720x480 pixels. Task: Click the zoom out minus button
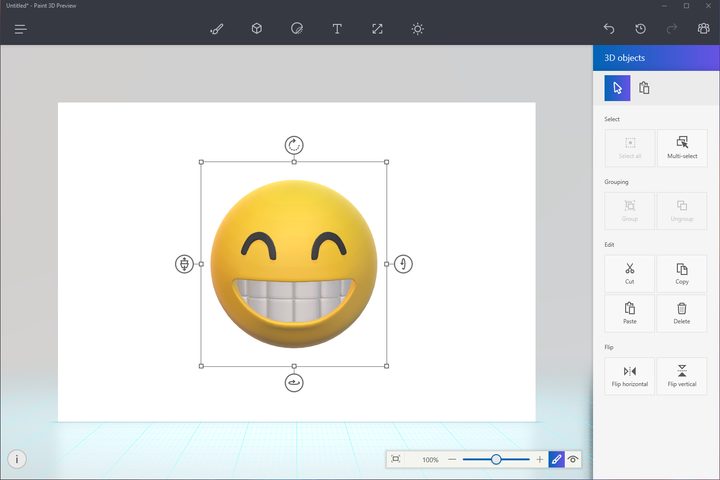[x=452, y=459]
